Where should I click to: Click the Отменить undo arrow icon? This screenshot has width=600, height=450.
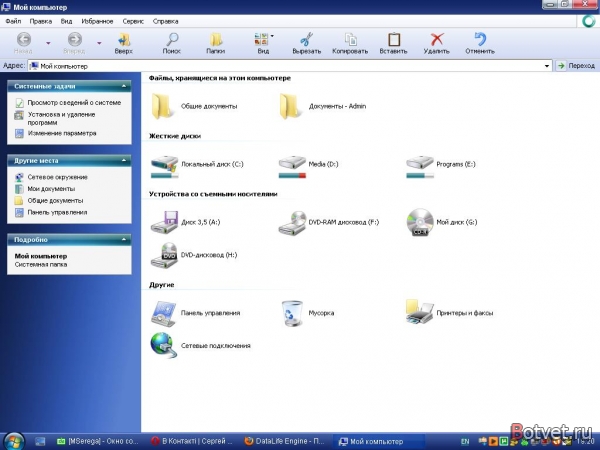pyautogui.click(x=480, y=39)
